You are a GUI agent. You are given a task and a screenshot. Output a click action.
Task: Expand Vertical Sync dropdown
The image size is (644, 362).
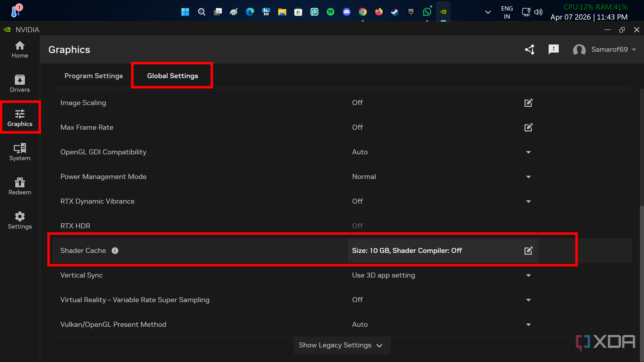[528, 275]
